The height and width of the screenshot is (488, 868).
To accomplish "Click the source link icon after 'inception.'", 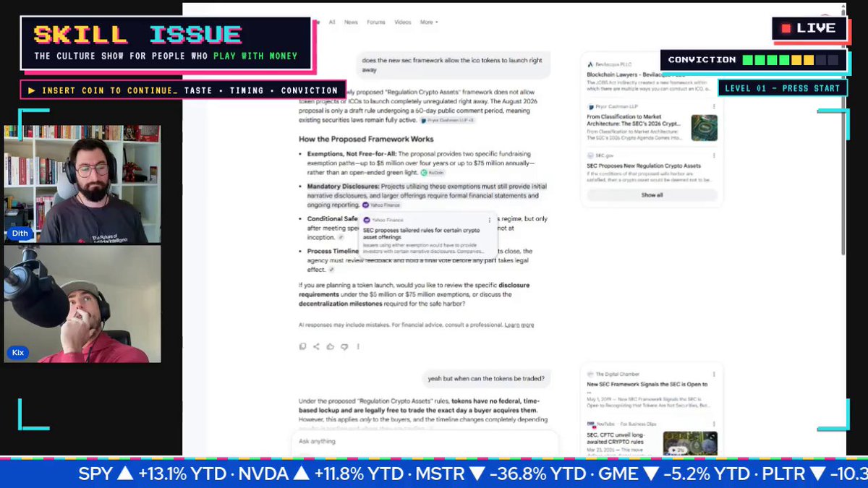I will pos(341,237).
